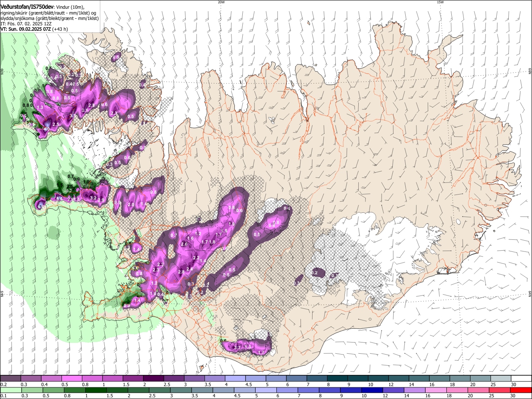
Task: Select the white snow swatch for 30
Action: point(522,379)
